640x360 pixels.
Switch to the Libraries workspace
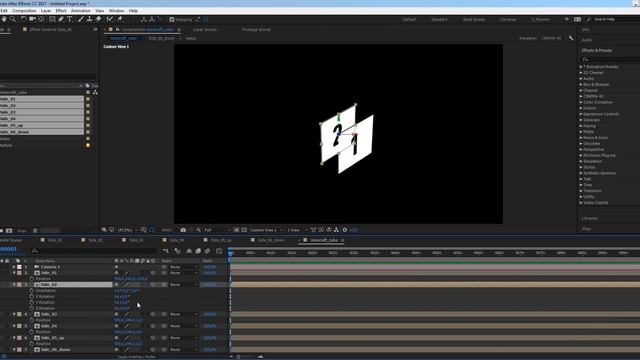click(508, 20)
